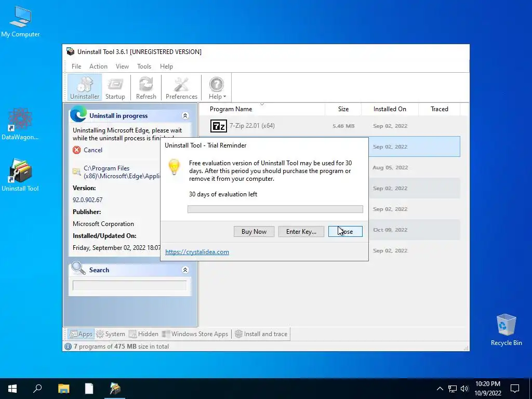Click the network tray icon
The width and height of the screenshot is (532, 399).
453,389
